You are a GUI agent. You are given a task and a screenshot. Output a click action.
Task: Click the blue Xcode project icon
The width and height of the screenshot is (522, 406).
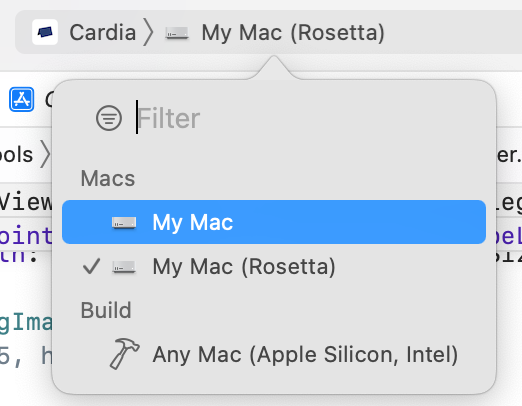pyautogui.click(x=22, y=99)
